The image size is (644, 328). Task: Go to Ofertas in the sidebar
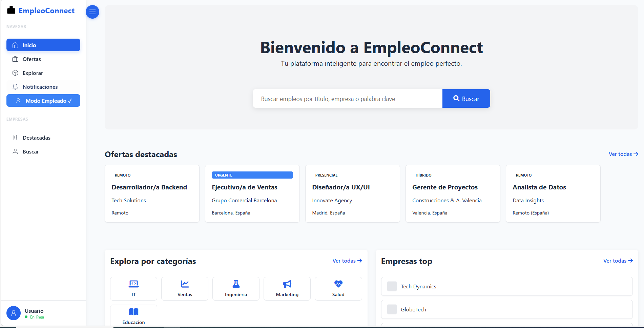(x=32, y=59)
